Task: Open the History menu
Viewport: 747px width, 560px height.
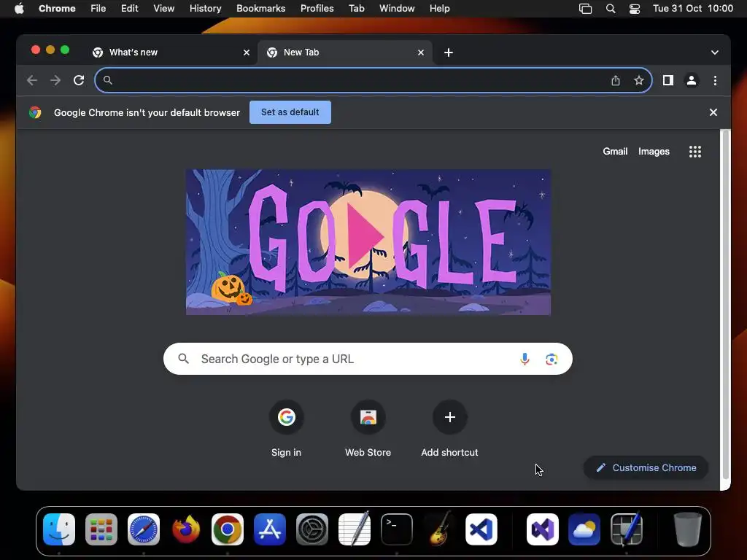Action: coord(205,9)
